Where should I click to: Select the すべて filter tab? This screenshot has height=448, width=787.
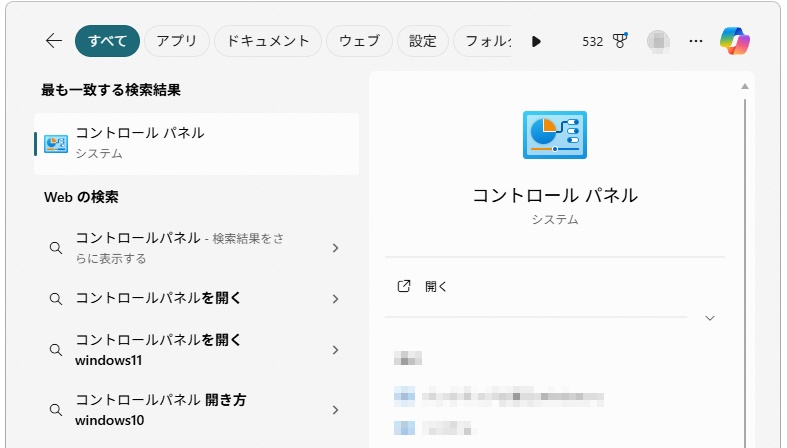(107, 41)
